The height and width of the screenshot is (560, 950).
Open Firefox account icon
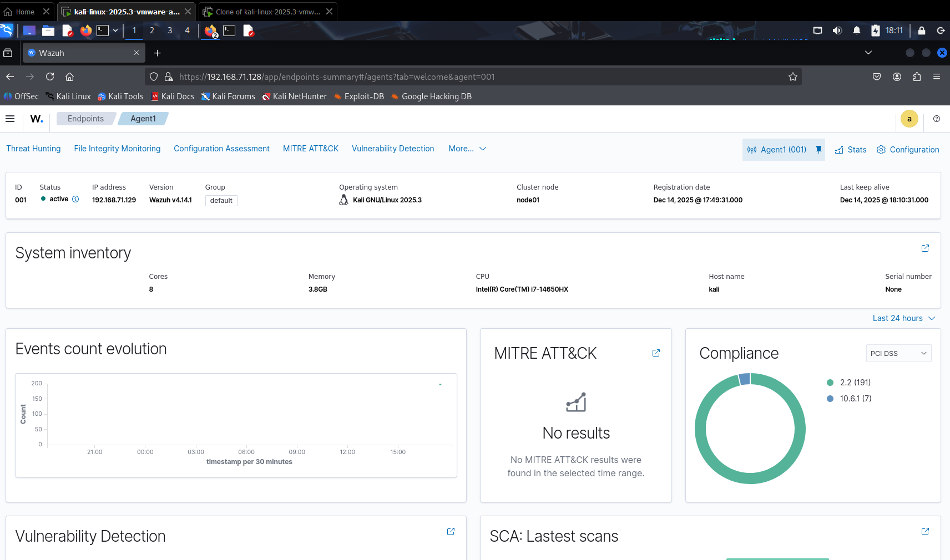(x=897, y=77)
